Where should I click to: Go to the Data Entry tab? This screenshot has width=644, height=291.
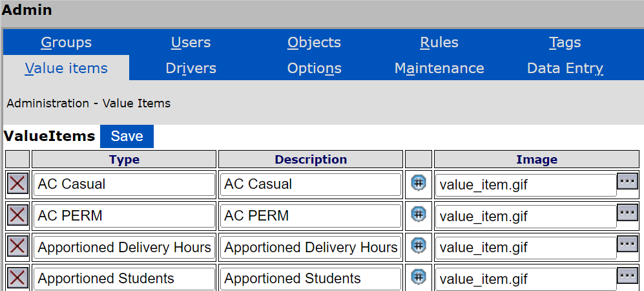click(x=565, y=68)
